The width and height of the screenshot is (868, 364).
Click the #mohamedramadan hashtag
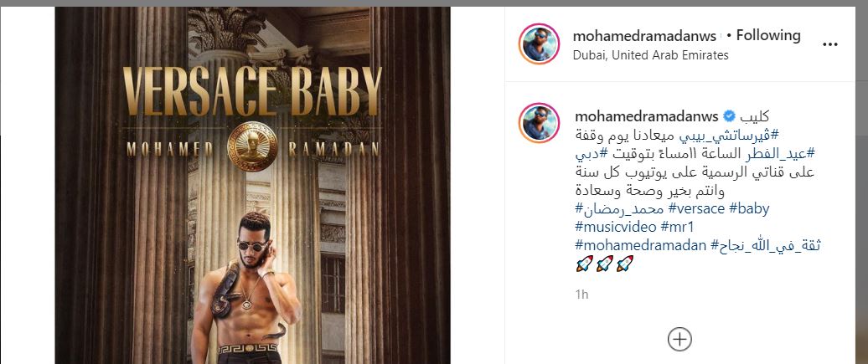pyautogui.click(x=641, y=246)
